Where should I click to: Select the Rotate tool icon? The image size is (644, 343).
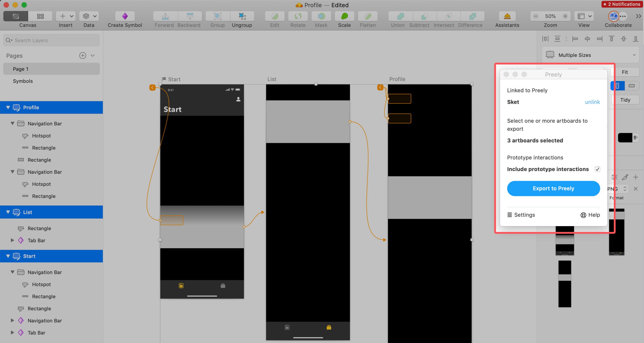point(297,16)
